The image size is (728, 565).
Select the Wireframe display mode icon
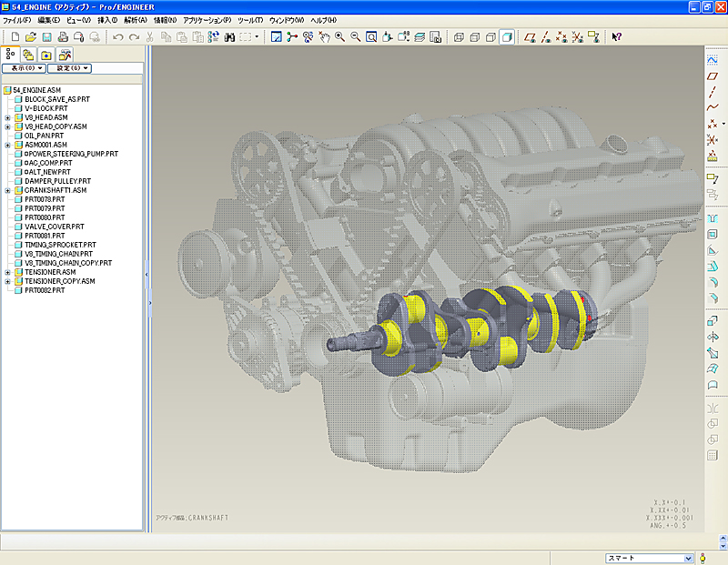coord(459,37)
